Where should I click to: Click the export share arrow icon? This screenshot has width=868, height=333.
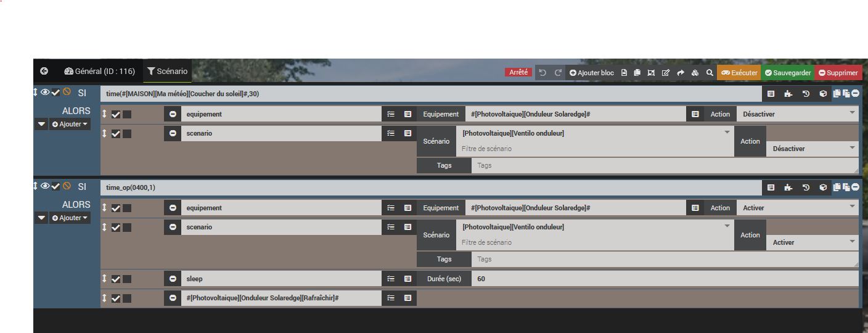pyautogui.click(x=681, y=73)
